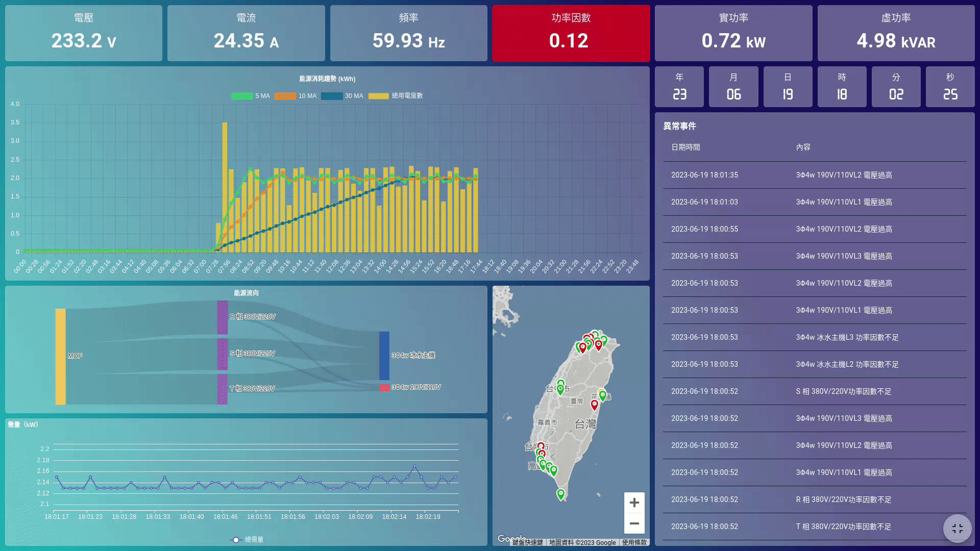Select the 18:00:55 VL2 電壓過高 event row

coord(815,229)
